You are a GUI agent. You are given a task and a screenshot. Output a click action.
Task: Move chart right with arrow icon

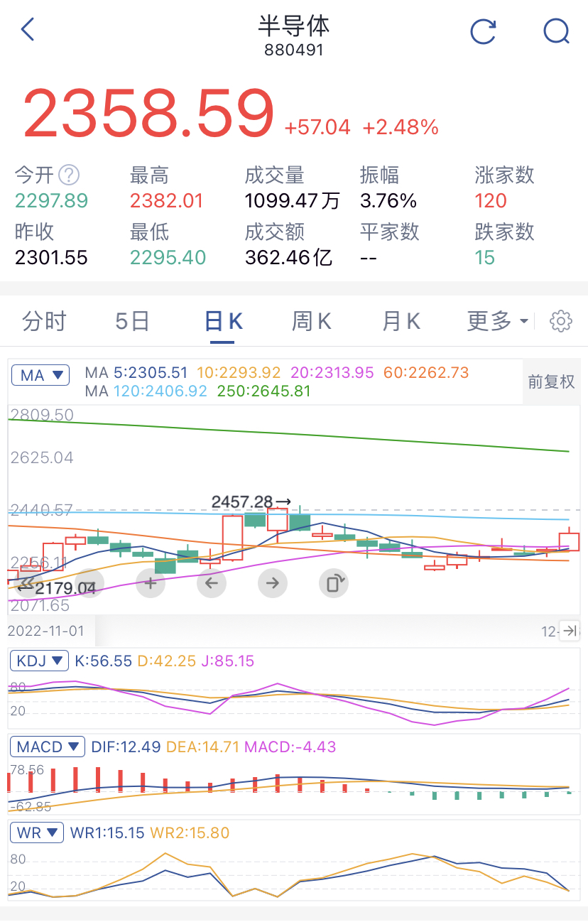tap(272, 584)
